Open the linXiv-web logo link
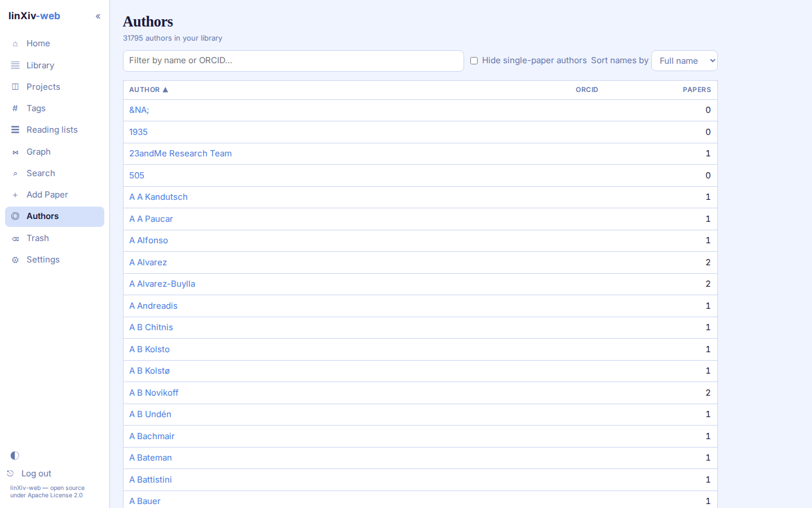The width and height of the screenshot is (812, 508). click(34, 16)
